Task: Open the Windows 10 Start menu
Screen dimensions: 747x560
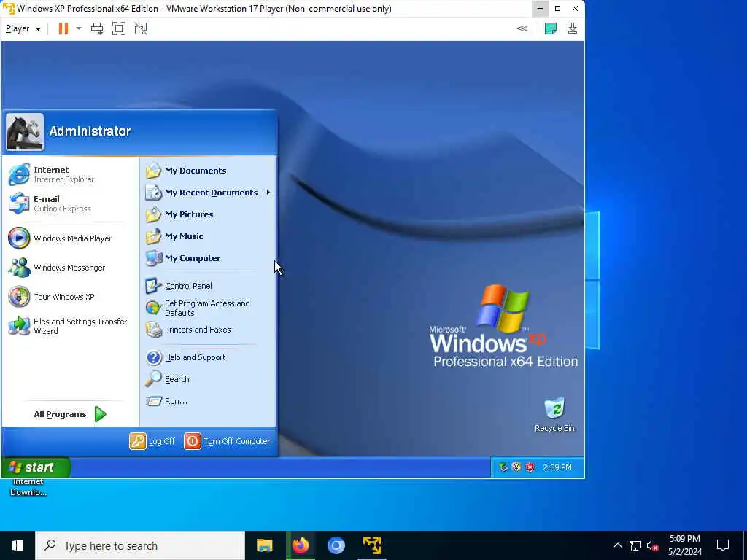Action: 18,545
